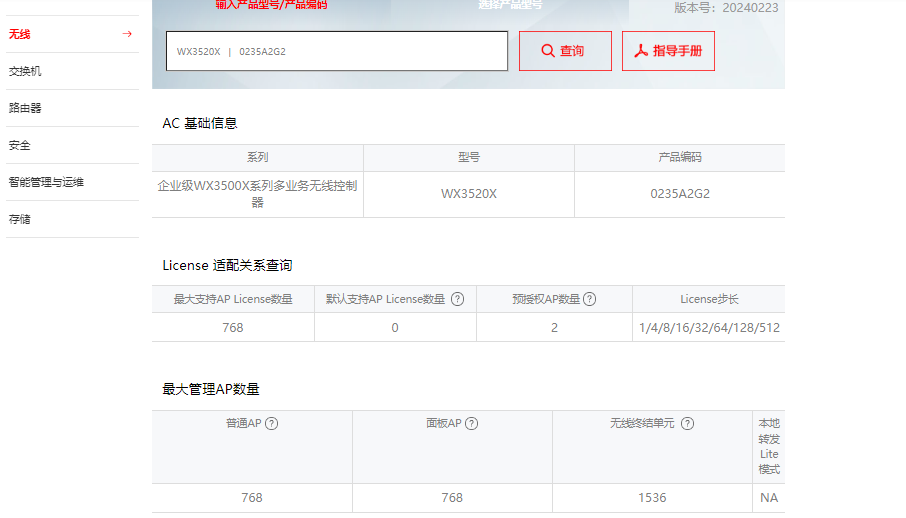Click help icon next to 普通AP
This screenshot has width=906, height=518.
272,423
